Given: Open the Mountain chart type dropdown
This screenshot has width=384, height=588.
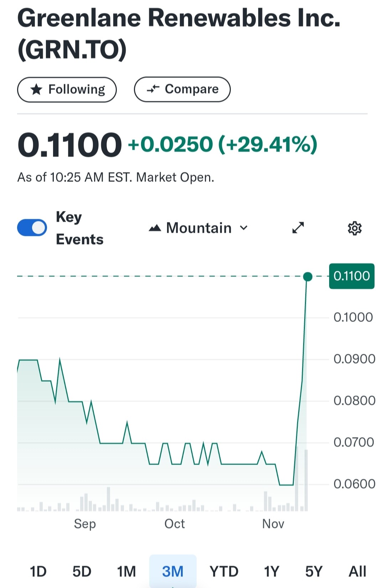Looking at the screenshot, I should pyautogui.click(x=198, y=228).
